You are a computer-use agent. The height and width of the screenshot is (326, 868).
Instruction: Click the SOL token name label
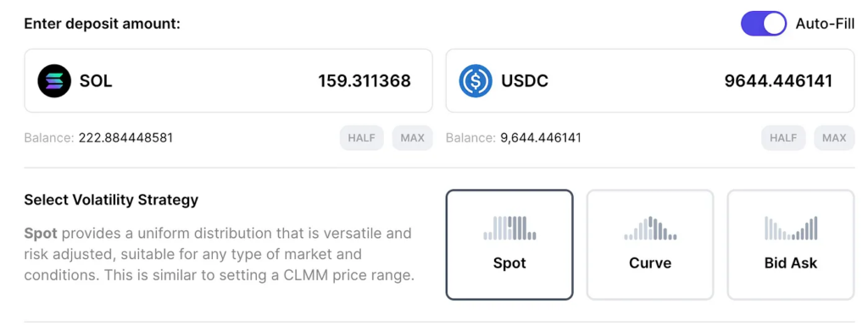coord(96,81)
